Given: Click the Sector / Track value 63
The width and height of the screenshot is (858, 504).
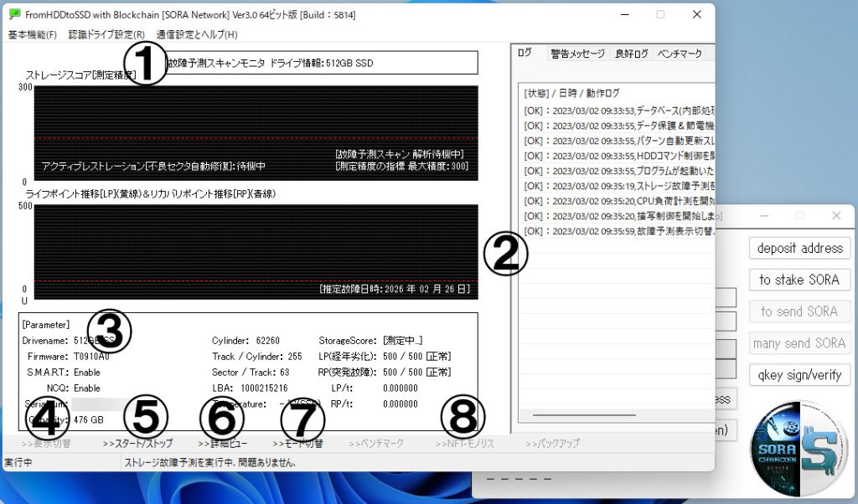Looking at the screenshot, I should click(285, 373).
